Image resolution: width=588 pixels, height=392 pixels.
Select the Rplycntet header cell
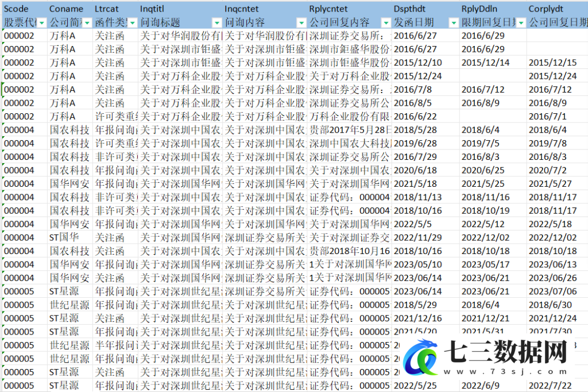(350, 9)
